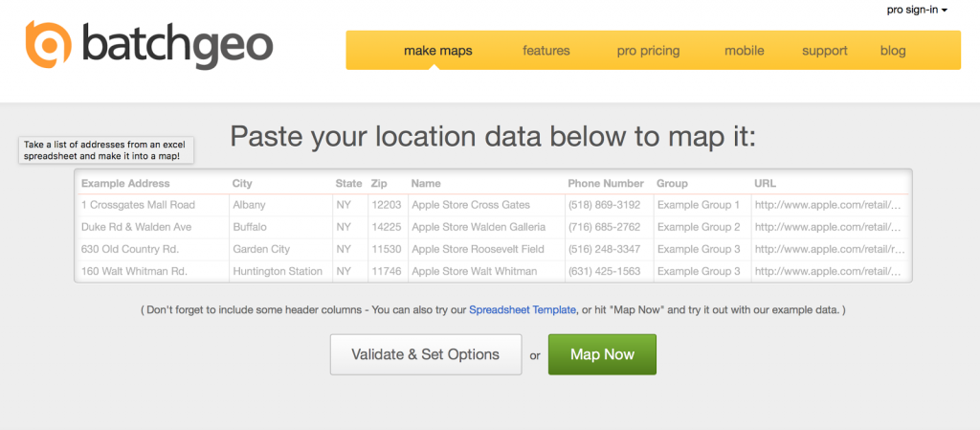Open the features menu item

546,51
